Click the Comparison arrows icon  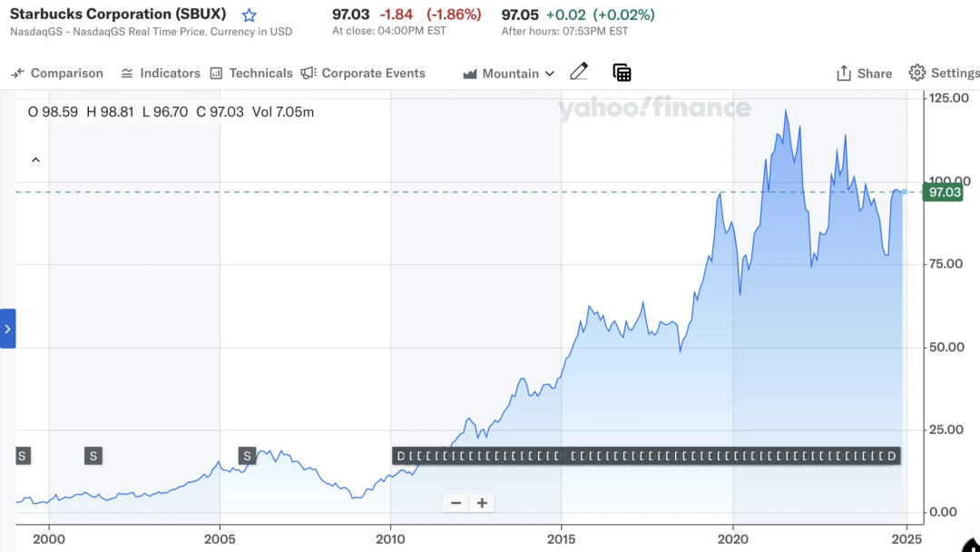click(17, 74)
